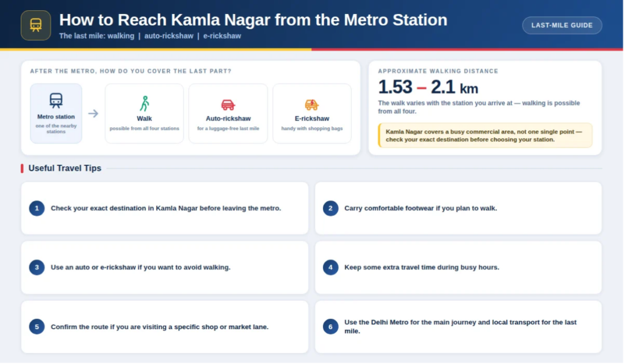This screenshot has height=364, width=625.
Task: Click 'for a luggage-free last mile' caption
Action: click(228, 129)
